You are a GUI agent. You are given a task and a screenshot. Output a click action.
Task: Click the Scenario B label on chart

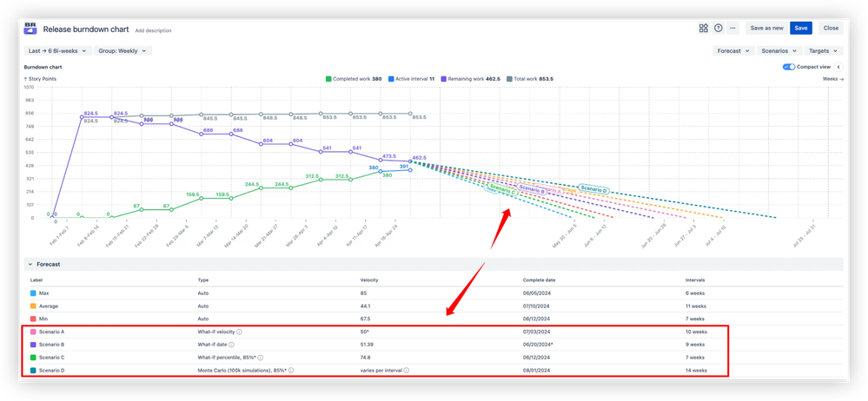tap(532, 190)
